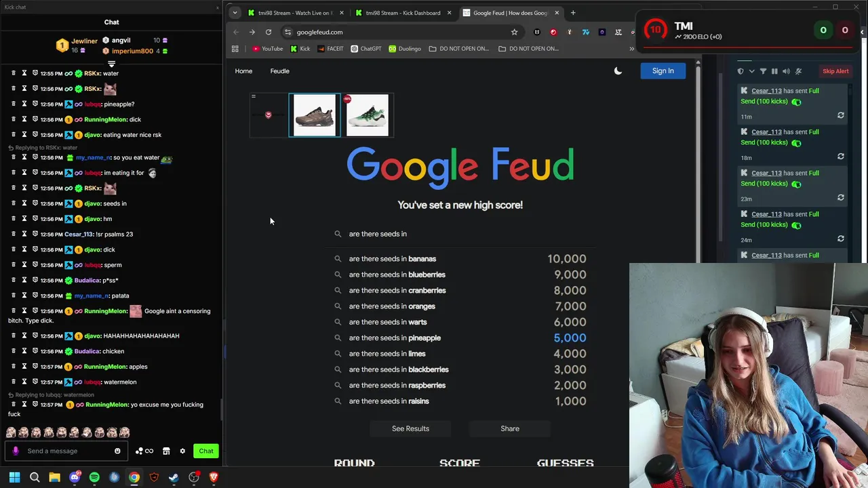This screenshot has width=868, height=488.
Task: Bookmark this page with star icon
Action: coord(514,32)
